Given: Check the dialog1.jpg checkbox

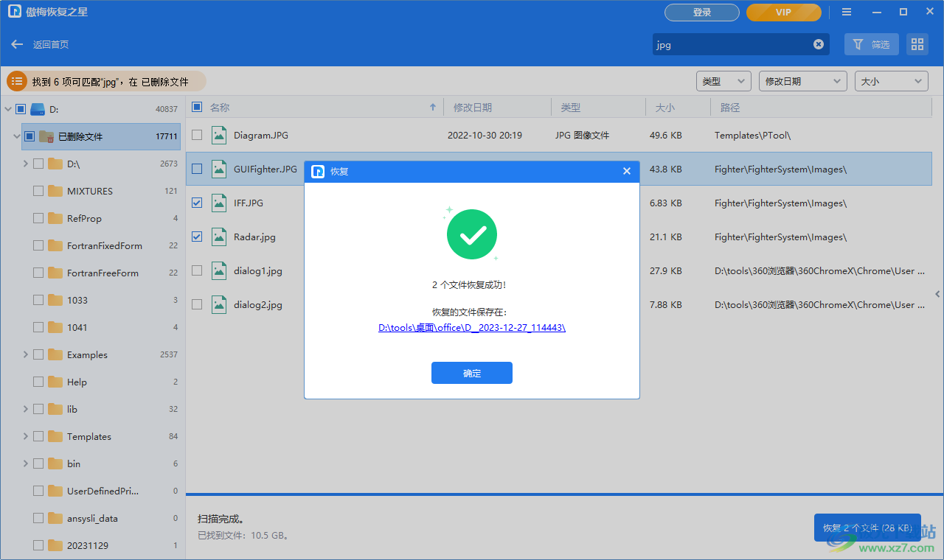Looking at the screenshot, I should pos(197,270).
